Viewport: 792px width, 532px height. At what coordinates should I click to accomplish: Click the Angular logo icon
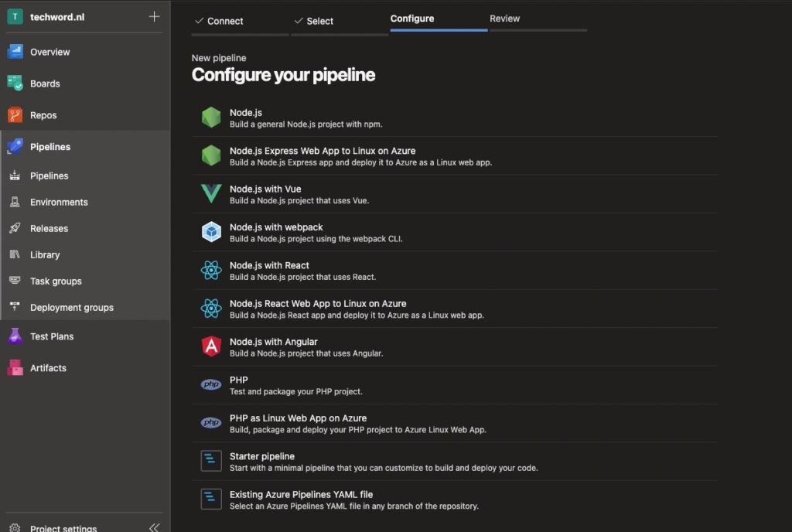tap(211, 346)
